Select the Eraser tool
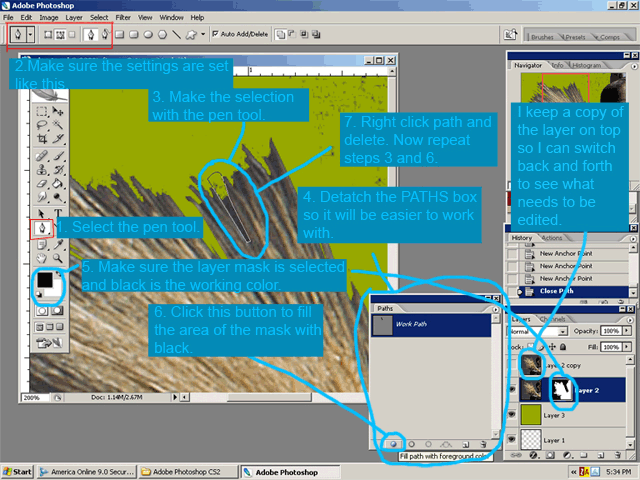The image size is (640, 480). click(41, 184)
